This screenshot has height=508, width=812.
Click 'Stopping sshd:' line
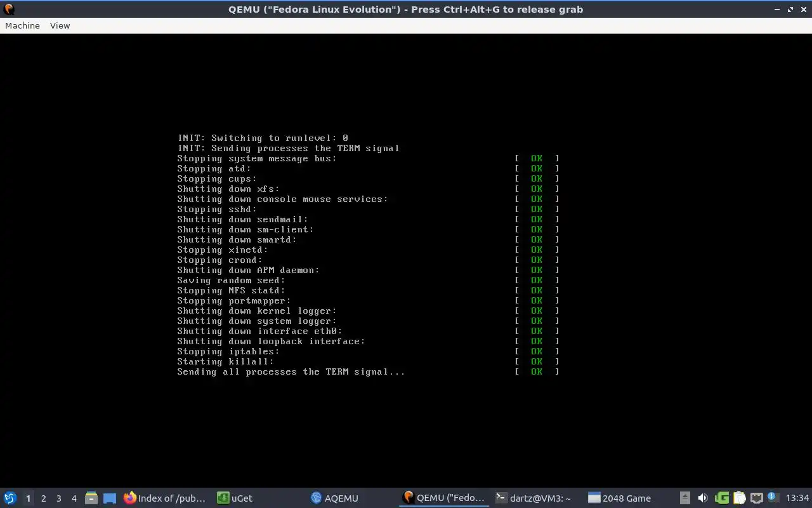pos(217,209)
